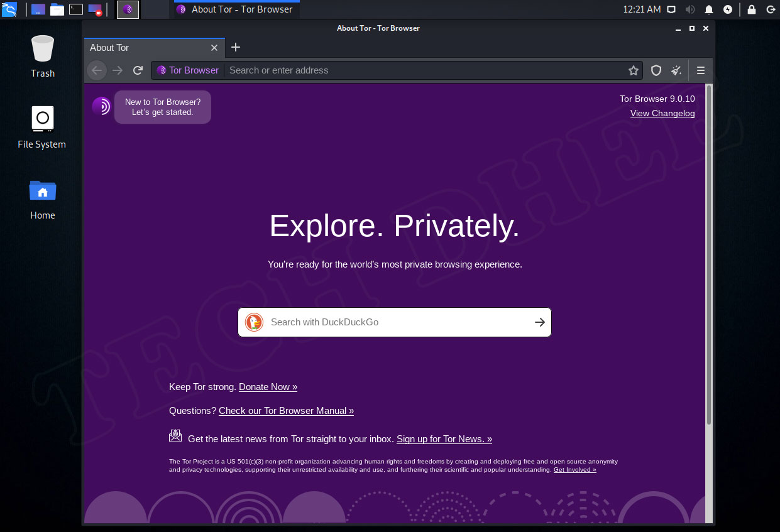Viewport: 780px width, 532px height.
Task: Submit the search with the arrow button
Action: pos(539,322)
